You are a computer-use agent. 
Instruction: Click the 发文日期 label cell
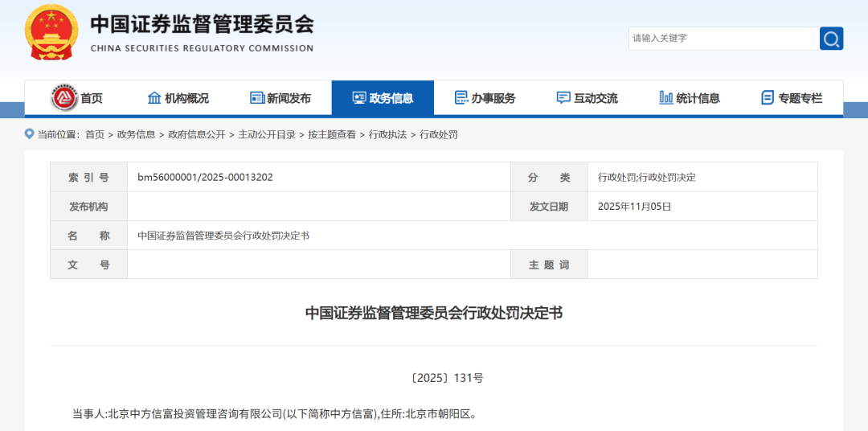(x=549, y=207)
